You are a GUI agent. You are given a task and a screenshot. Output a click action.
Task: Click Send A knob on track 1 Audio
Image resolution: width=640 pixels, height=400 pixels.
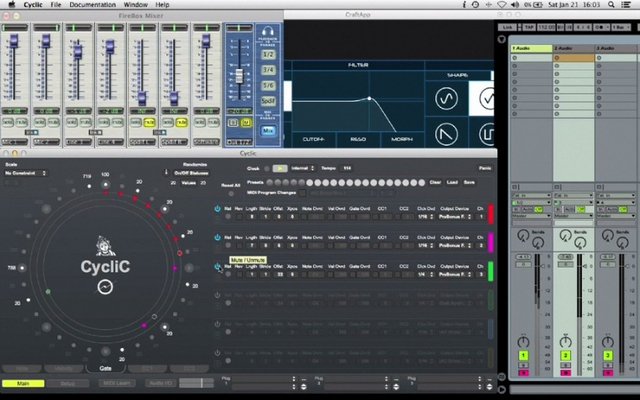point(523,236)
